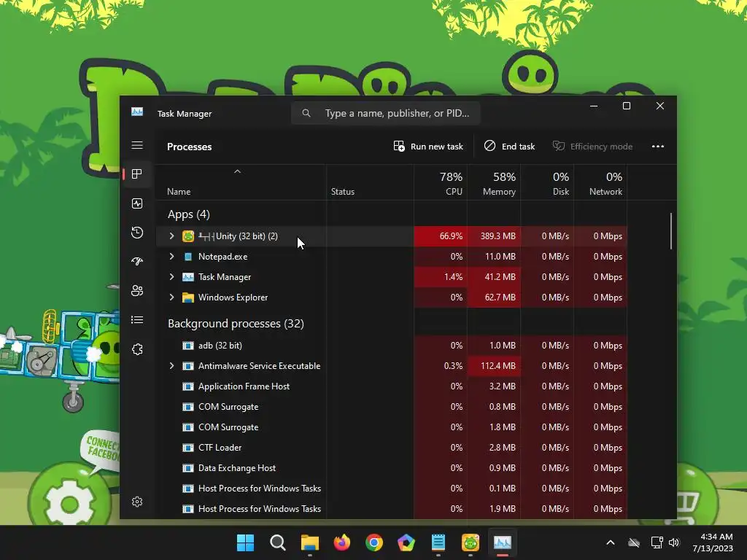Viewport: 747px width, 560px height.
Task: Click 66.9% CPU value for Unity
Action: 451,236
